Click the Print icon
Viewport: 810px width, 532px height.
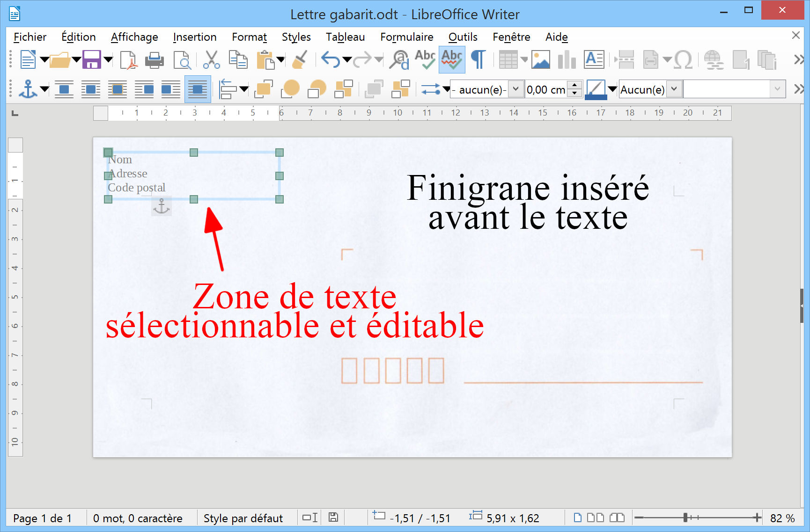155,60
